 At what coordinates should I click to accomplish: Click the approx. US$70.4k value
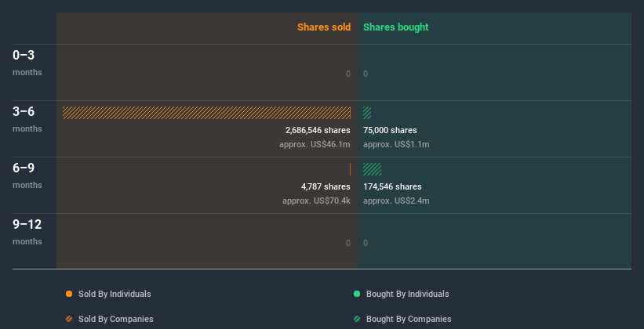point(316,201)
